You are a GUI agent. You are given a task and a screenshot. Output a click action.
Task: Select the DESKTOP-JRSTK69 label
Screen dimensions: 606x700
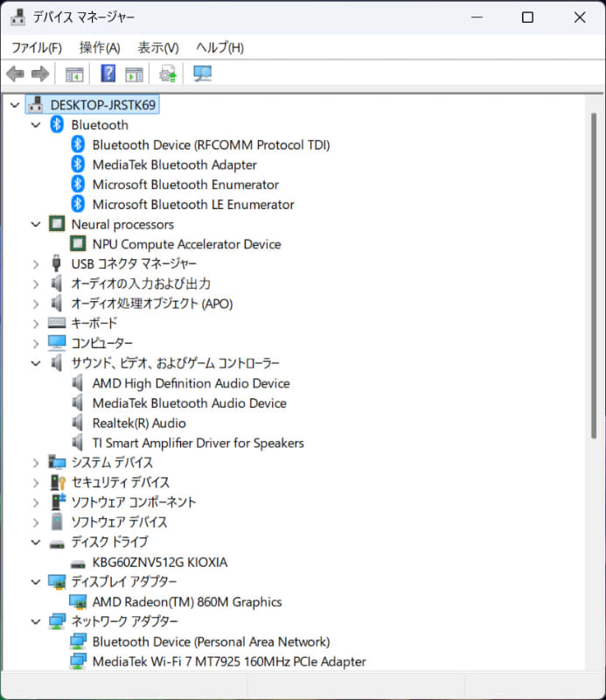(103, 105)
